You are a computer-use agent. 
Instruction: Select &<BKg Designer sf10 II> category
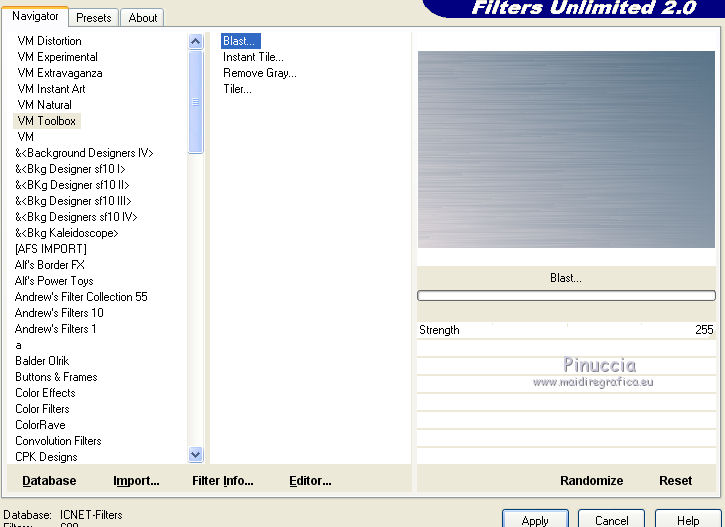(x=72, y=185)
